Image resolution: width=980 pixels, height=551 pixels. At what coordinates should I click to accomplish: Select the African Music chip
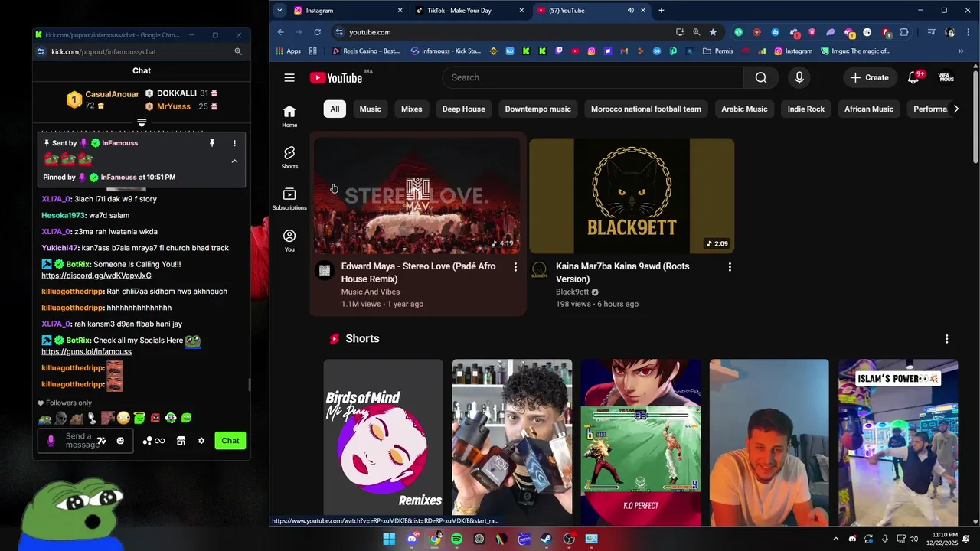click(x=869, y=109)
